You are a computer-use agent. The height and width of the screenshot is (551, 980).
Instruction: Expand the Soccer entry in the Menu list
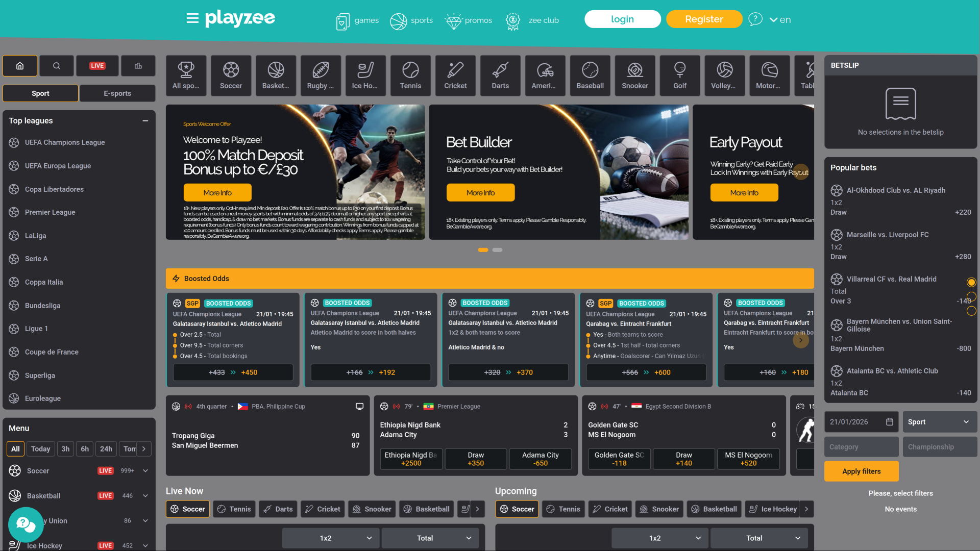pos(145,470)
